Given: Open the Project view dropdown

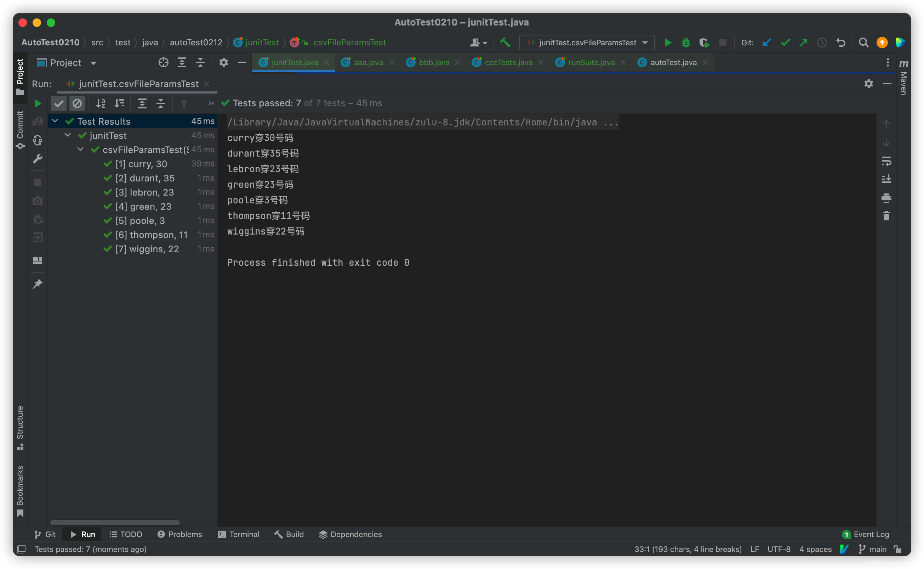Looking at the screenshot, I should point(67,63).
